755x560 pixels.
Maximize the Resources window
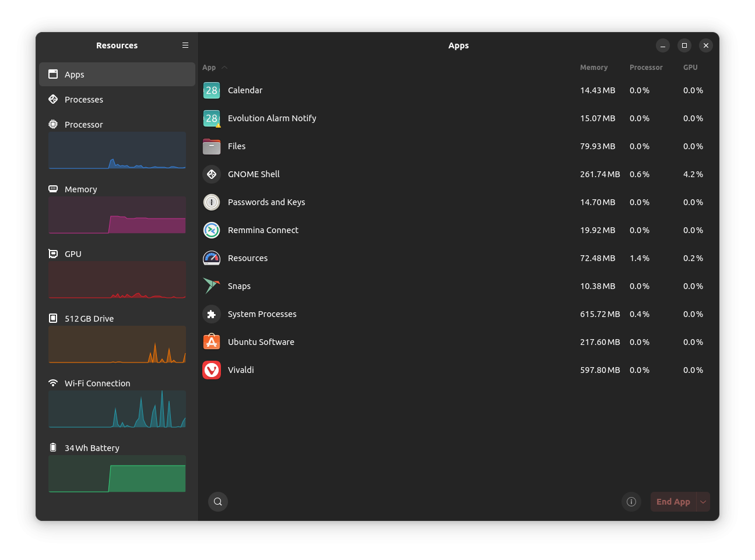coord(684,45)
